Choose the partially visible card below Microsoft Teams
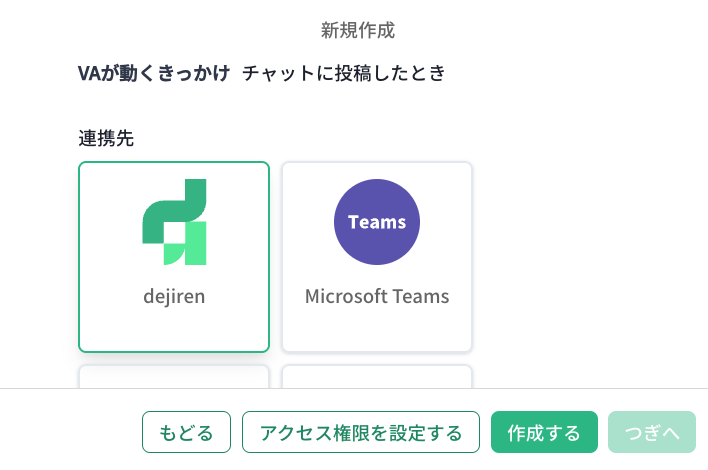 (377, 377)
